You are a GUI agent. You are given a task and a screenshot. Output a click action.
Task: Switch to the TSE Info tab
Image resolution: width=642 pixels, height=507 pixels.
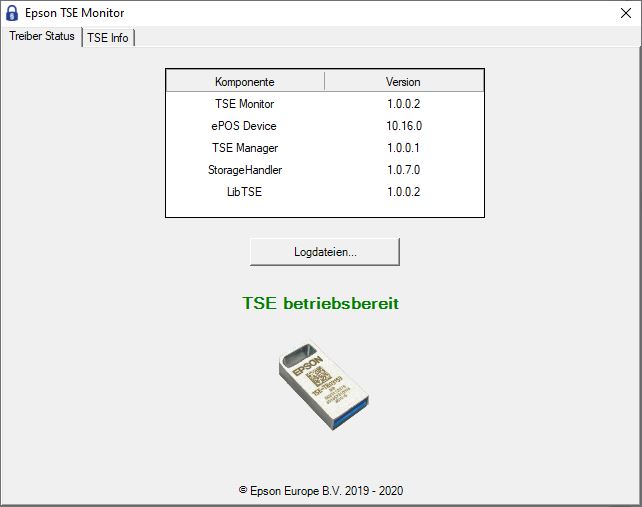[x=108, y=38]
